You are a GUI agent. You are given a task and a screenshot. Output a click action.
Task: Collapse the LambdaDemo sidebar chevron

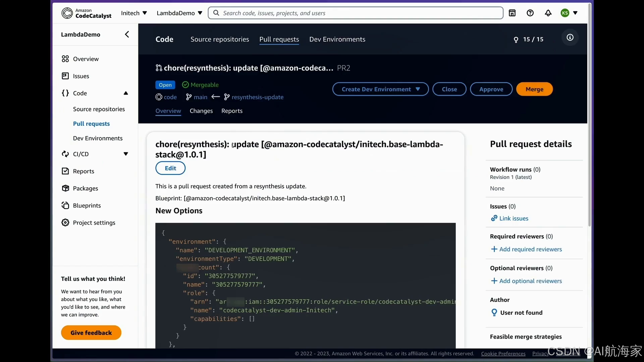[x=127, y=34]
